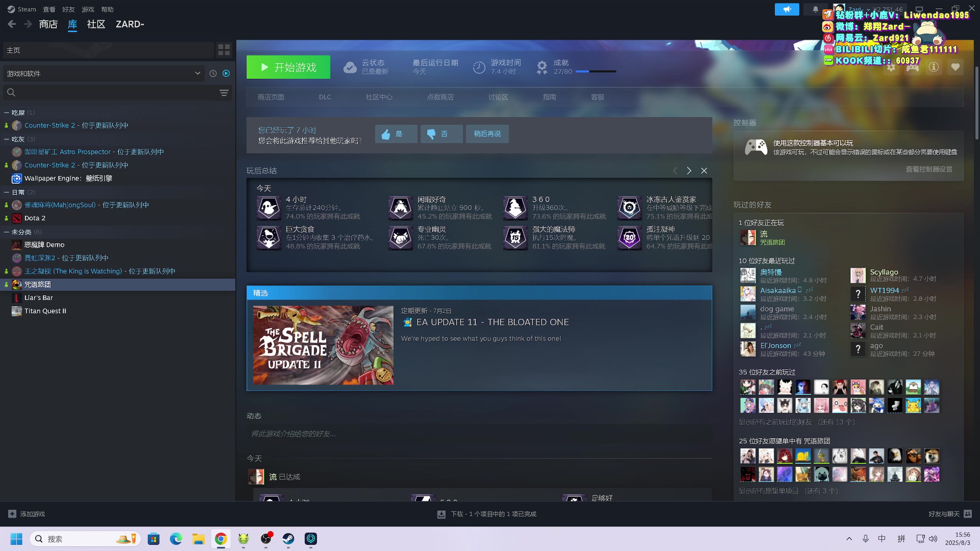Open the Steam menu
The height and width of the screenshot is (551, 980).
coord(22,9)
